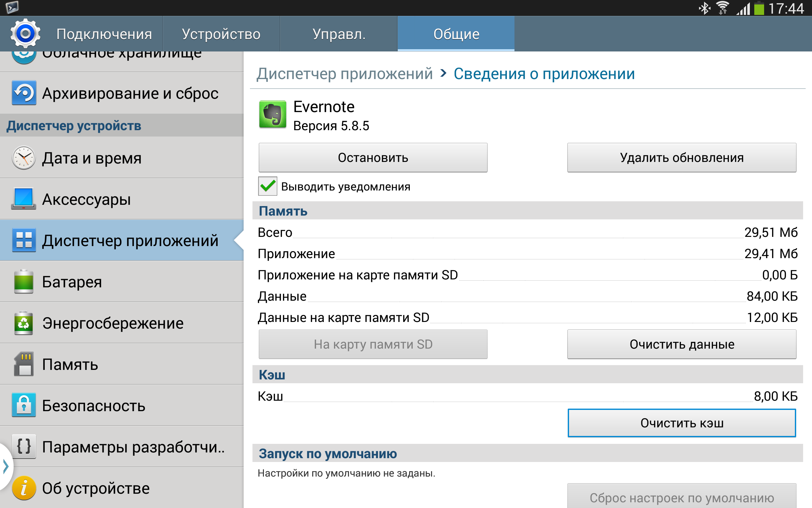Open the partly hidden Облачное хранилище item
Viewport: 812px width, 508px height.
click(x=121, y=61)
